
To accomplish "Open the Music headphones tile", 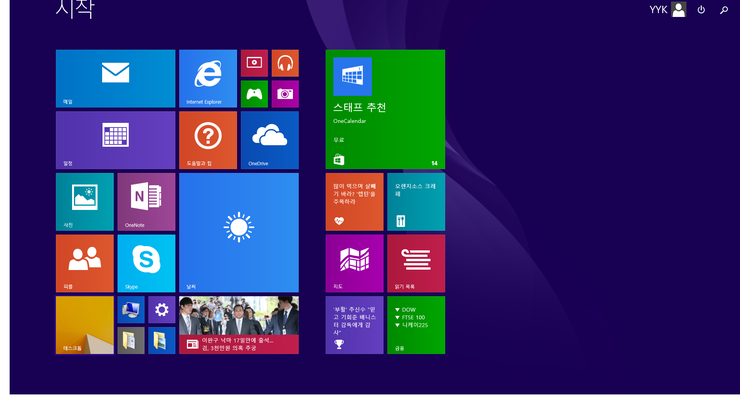I will click(x=285, y=63).
